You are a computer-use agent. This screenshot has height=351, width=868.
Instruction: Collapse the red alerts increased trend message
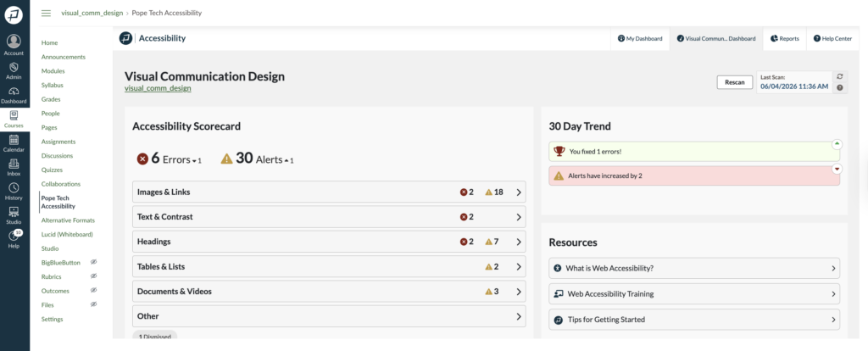tap(837, 169)
